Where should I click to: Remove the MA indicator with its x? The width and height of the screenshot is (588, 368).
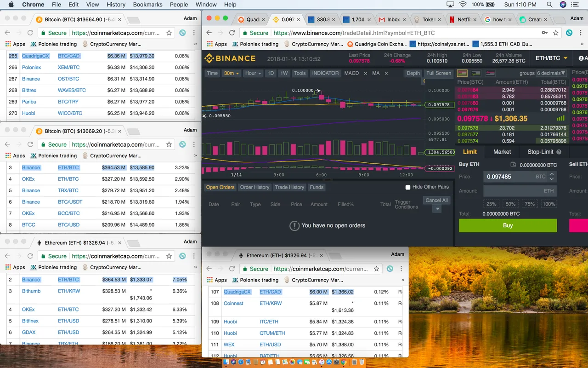[x=386, y=73]
